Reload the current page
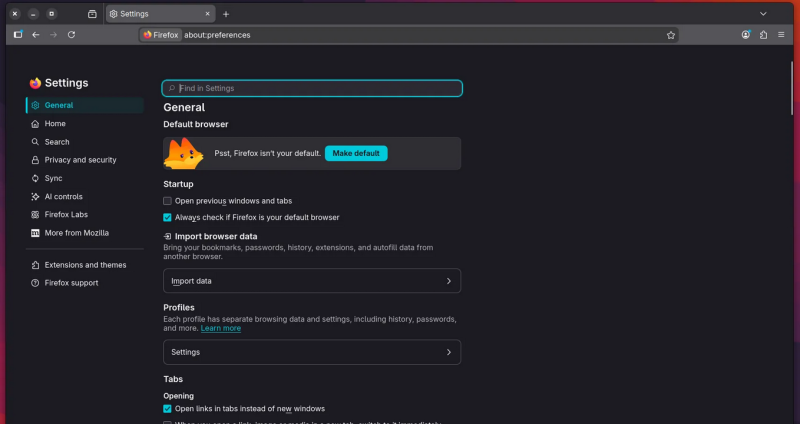Screen dimensions: 800x424 [71, 35]
